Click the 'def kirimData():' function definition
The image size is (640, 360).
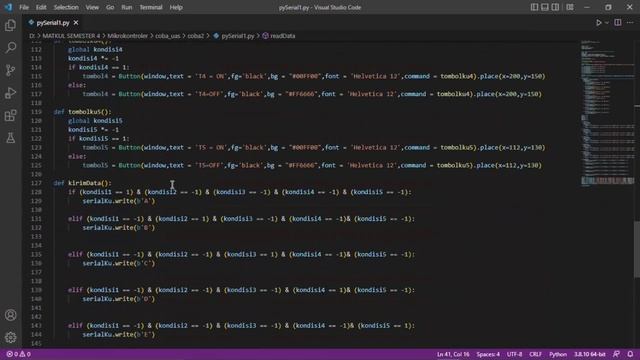point(82,183)
